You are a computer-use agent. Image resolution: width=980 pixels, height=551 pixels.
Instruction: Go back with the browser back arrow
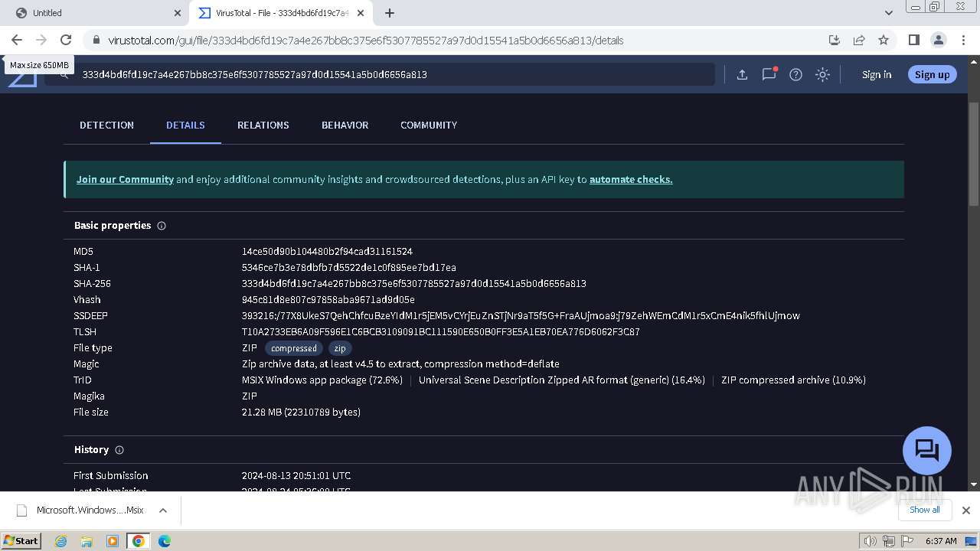pos(17,40)
